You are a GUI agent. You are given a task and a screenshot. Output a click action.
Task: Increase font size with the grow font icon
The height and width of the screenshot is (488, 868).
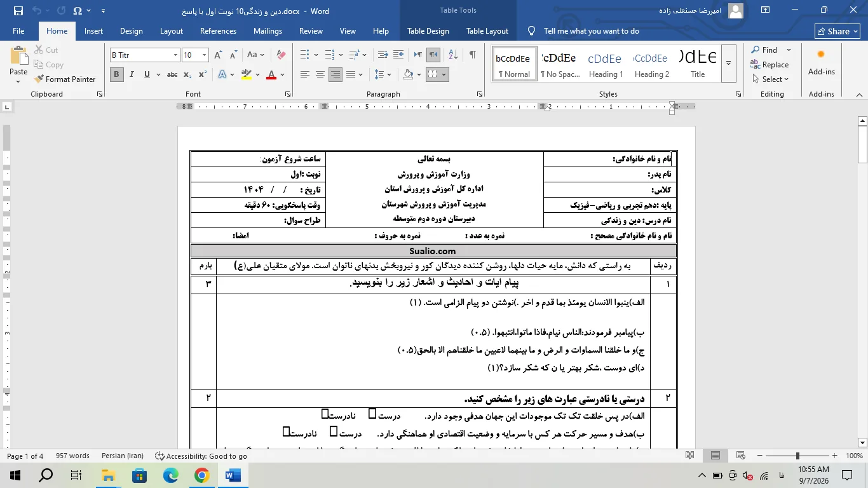(218, 55)
